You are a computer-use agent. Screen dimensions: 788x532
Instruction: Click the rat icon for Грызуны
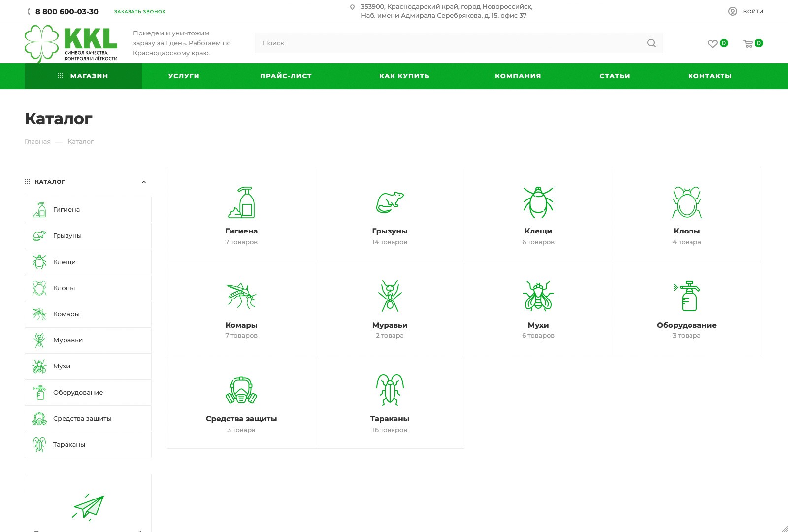point(390,202)
